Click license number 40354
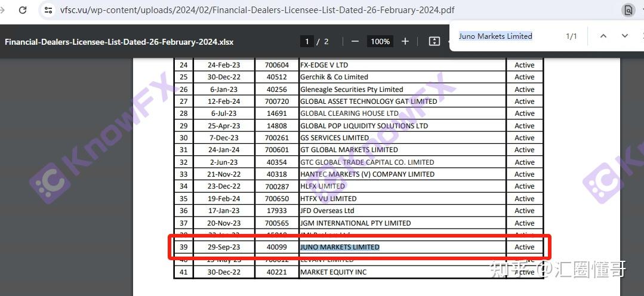This screenshot has height=296, width=644. [x=277, y=162]
